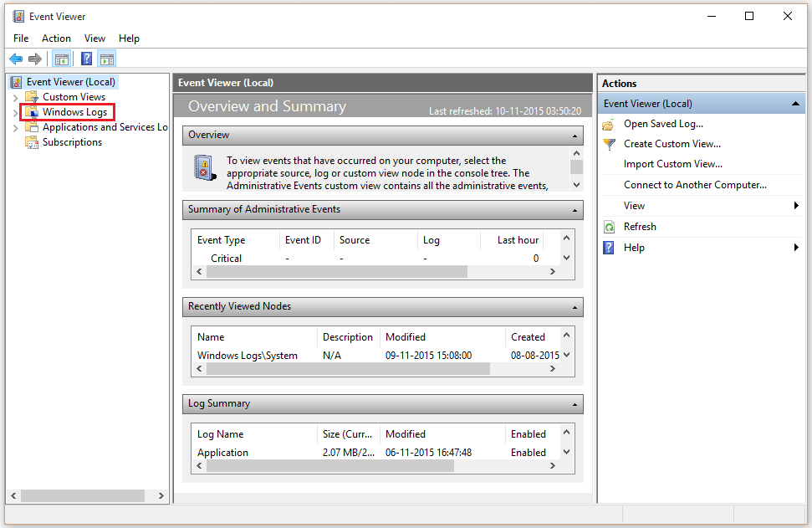Click console tree horizontal scrollbar right arrow
The width and height of the screenshot is (812, 528).
tap(161, 496)
